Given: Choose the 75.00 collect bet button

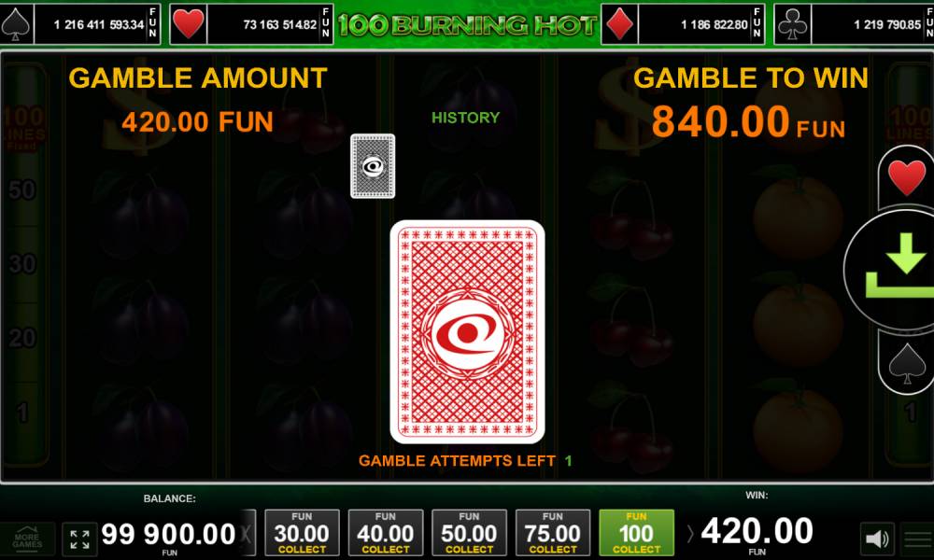Looking at the screenshot, I should point(553,533).
